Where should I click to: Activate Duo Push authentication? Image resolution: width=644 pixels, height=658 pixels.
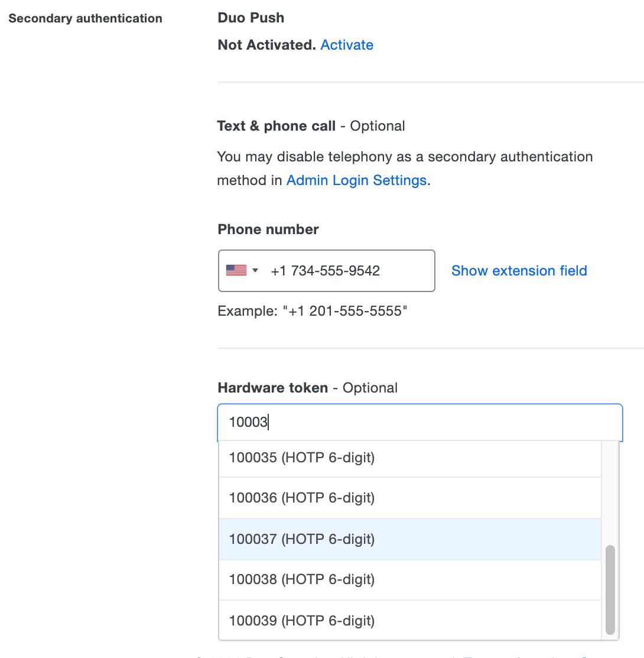(x=347, y=44)
